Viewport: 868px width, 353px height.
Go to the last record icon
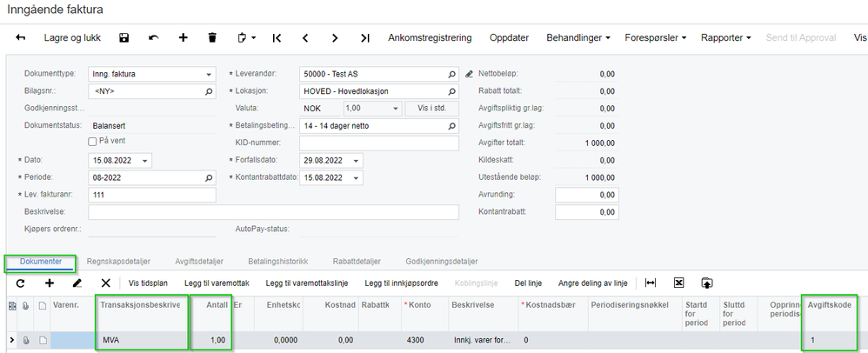(x=364, y=37)
